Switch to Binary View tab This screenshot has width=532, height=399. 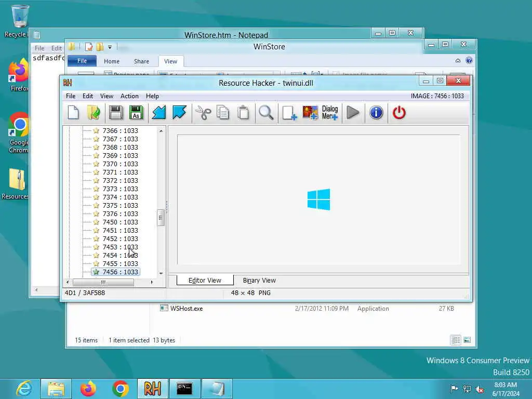pos(259,280)
